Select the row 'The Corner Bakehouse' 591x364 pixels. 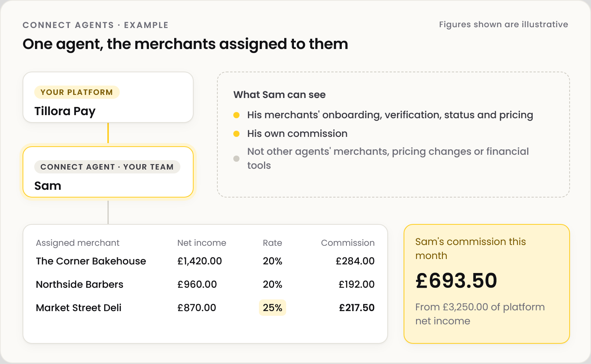click(205, 261)
